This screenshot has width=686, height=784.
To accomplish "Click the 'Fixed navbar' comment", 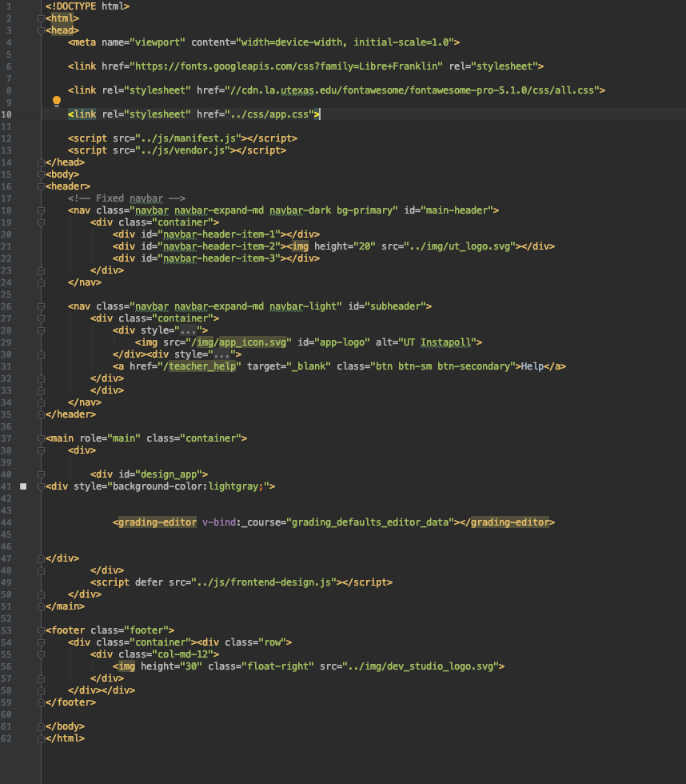I will 127,198.
